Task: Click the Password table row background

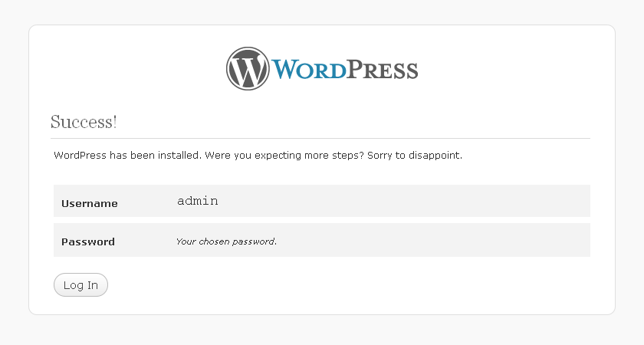Action: (x=322, y=240)
